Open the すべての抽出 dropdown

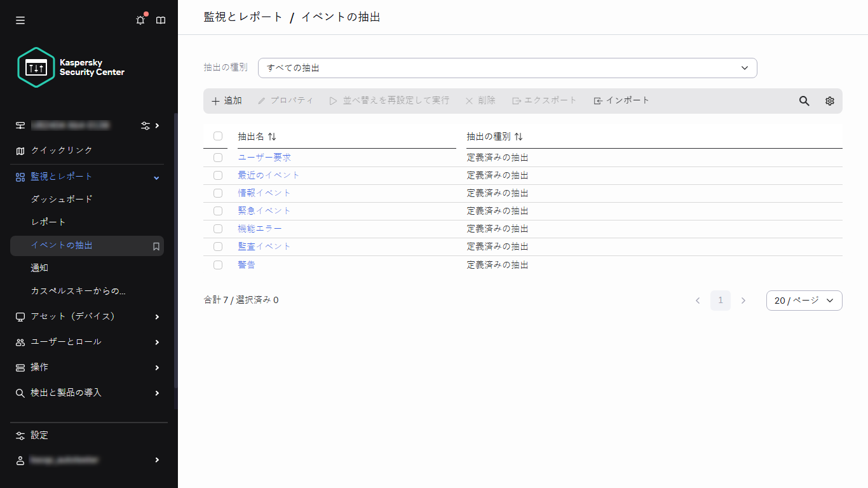click(506, 67)
